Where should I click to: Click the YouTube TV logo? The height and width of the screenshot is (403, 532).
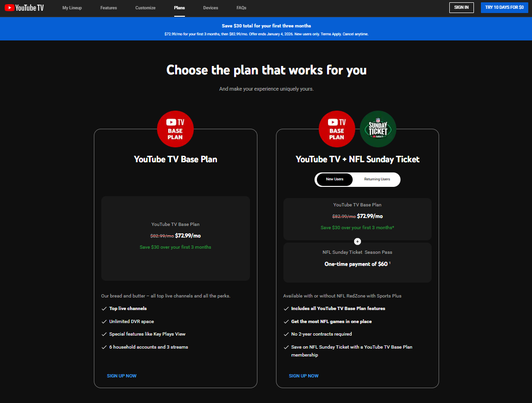(x=24, y=8)
